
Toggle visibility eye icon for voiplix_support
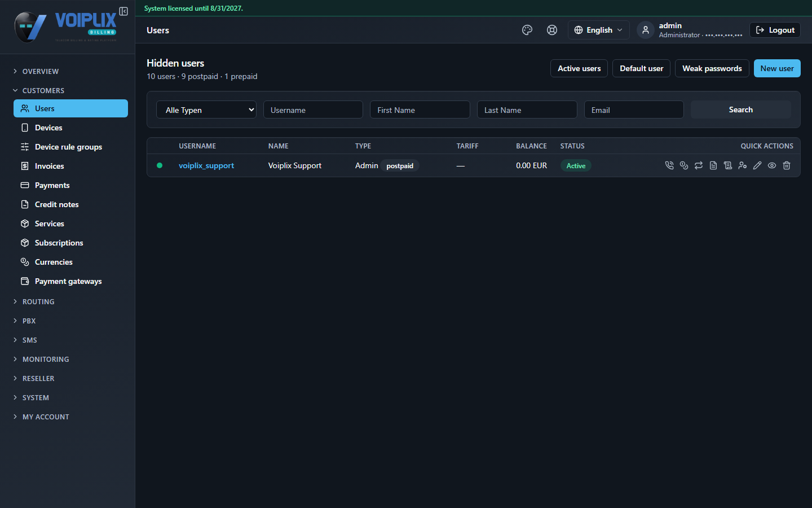click(772, 165)
